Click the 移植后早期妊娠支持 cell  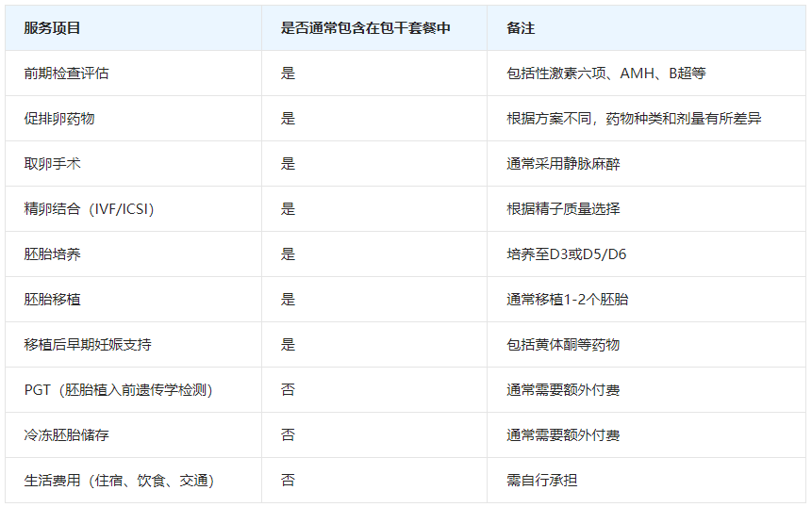click(88, 345)
